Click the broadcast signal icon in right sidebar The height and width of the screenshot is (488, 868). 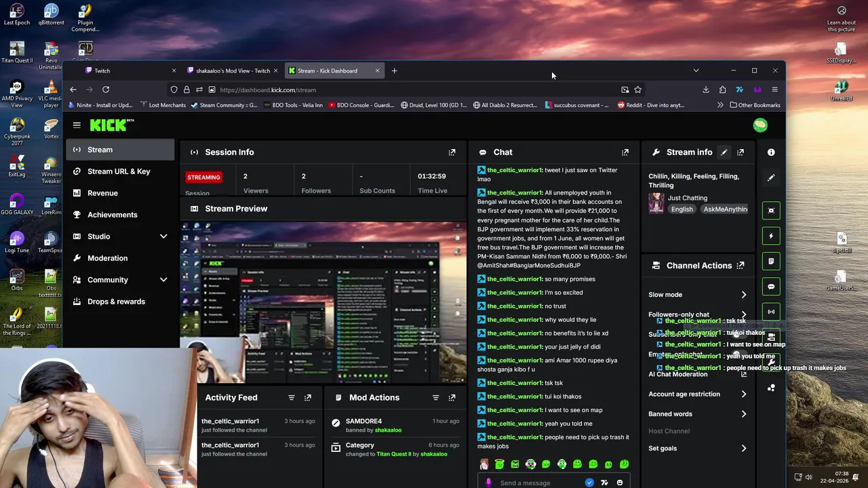coord(771,312)
